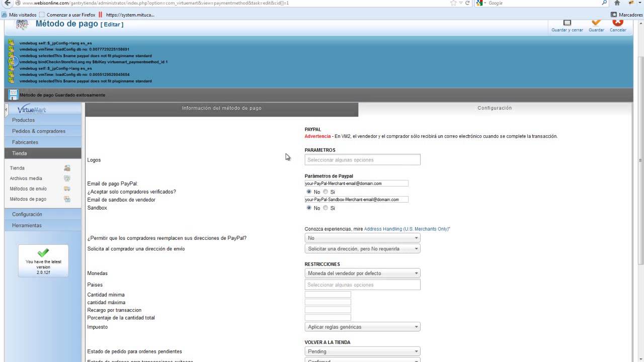Open the Address Handling (U.S. Merchants Only) link
Screen dimensions: 644x362
[407, 229]
